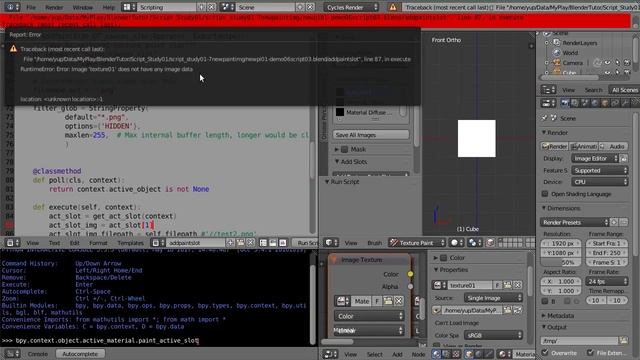640x360 pixels.
Task: Click the warning icon in header
Action: point(393,7)
